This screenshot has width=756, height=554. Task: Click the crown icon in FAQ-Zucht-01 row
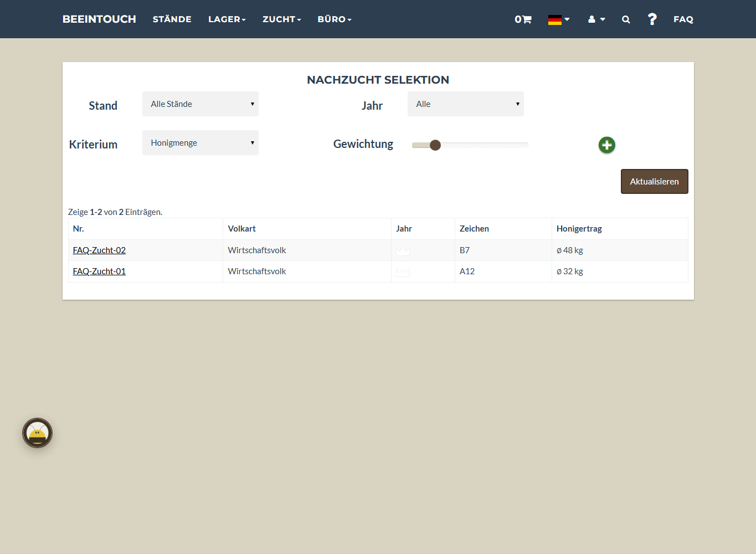tap(403, 272)
